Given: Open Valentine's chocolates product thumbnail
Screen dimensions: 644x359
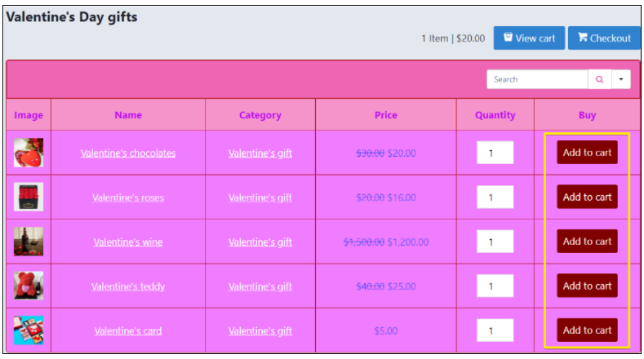Looking at the screenshot, I should 29,153.
